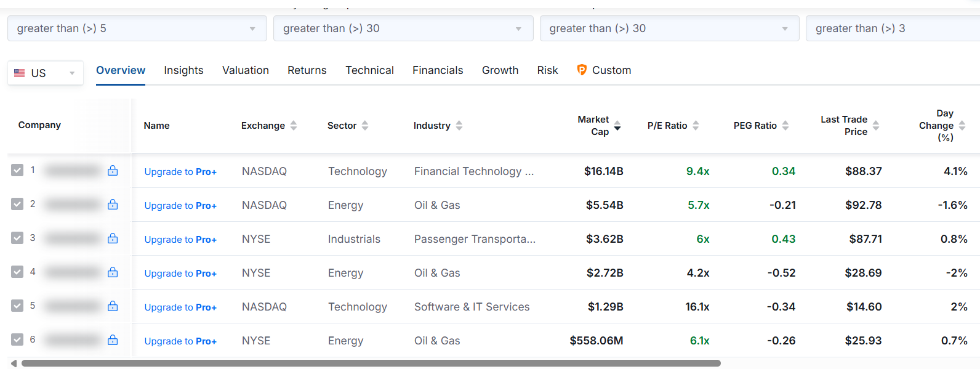Sort by Exchange column arrows

(294, 126)
